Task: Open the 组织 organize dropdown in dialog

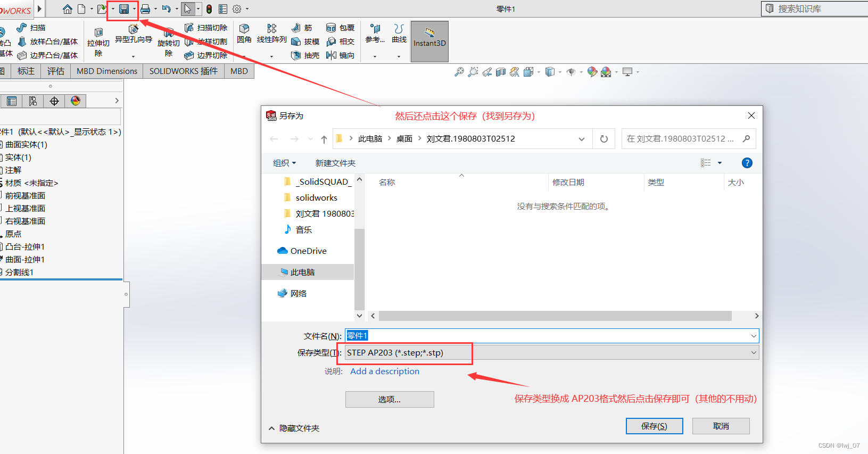Action: click(284, 163)
